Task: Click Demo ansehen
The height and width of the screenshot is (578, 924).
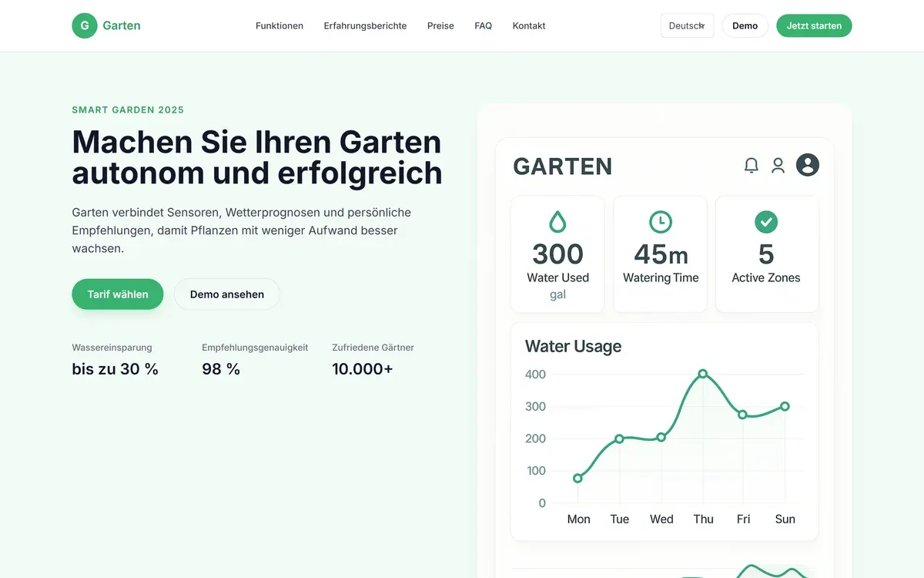Action: [x=226, y=294]
